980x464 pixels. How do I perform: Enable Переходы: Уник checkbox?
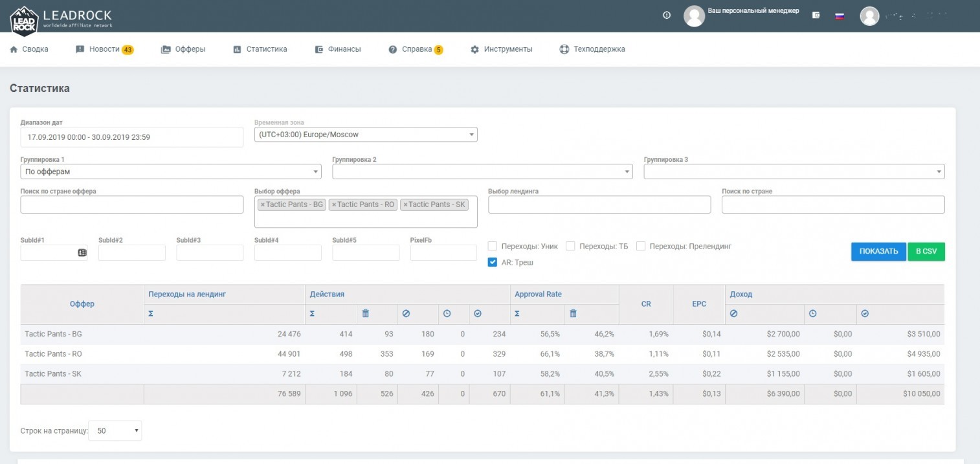pyautogui.click(x=493, y=246)
